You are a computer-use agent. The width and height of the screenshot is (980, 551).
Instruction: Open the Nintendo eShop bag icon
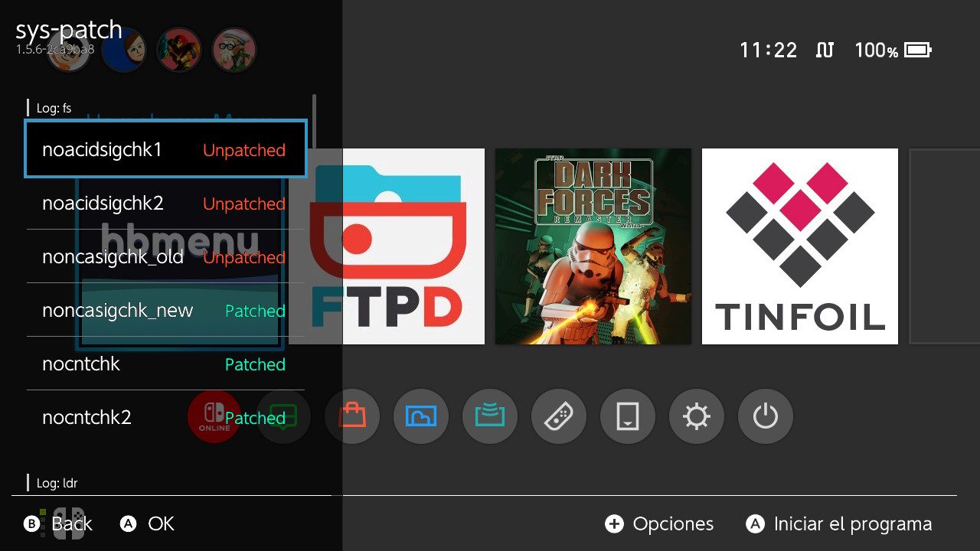[x=352, y=417]
